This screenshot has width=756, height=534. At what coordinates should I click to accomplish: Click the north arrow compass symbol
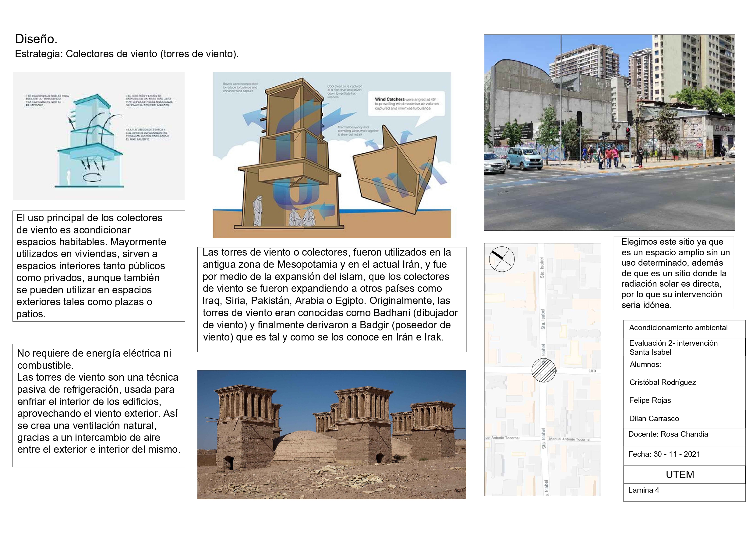tap(501, 259)
